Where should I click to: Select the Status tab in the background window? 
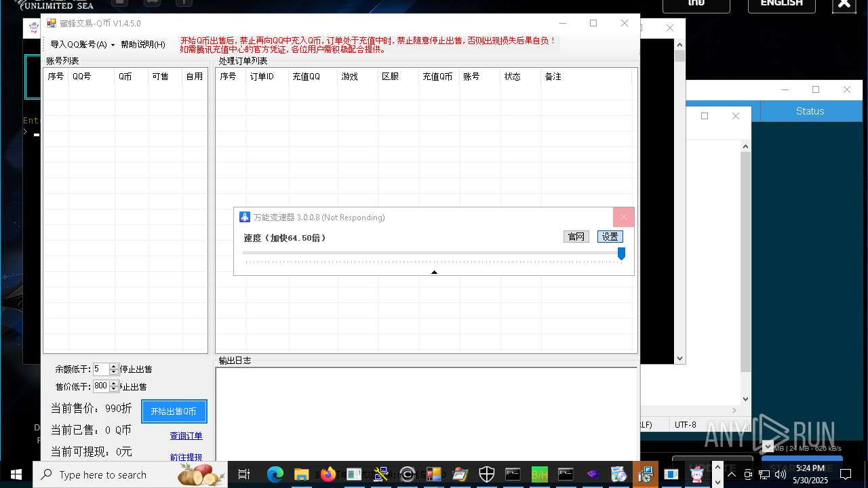click(810, 111)
